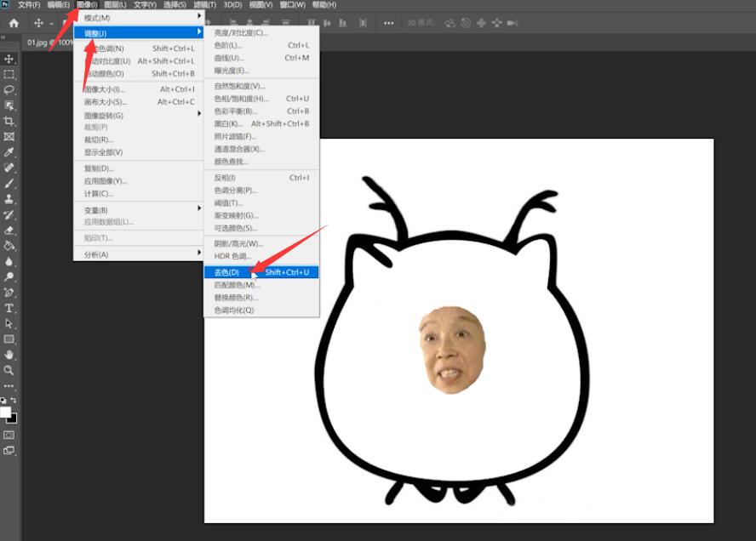Open Edit Toolbar three-dots in left toolbar

[9, 386]
